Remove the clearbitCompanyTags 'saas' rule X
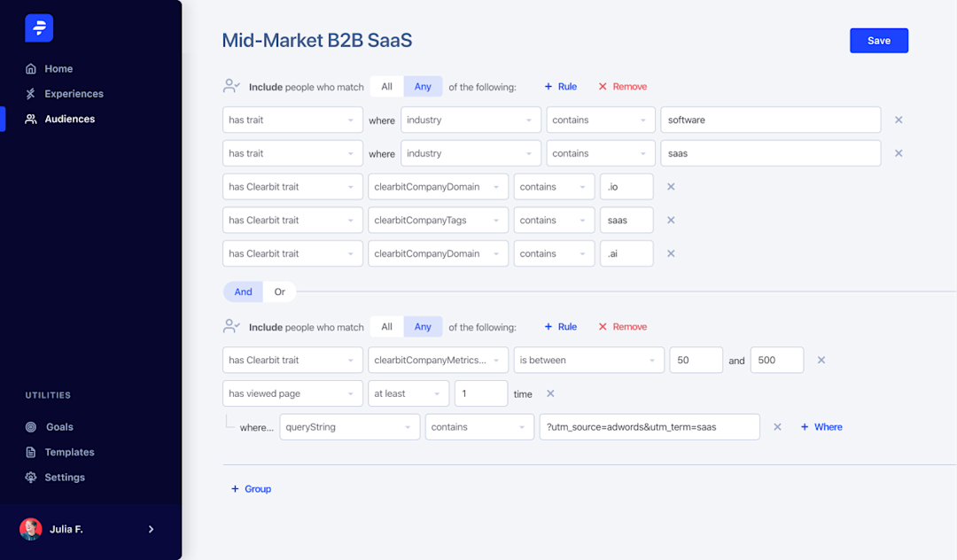The width and height of the screenshot is (957, 560). (671, 221)
